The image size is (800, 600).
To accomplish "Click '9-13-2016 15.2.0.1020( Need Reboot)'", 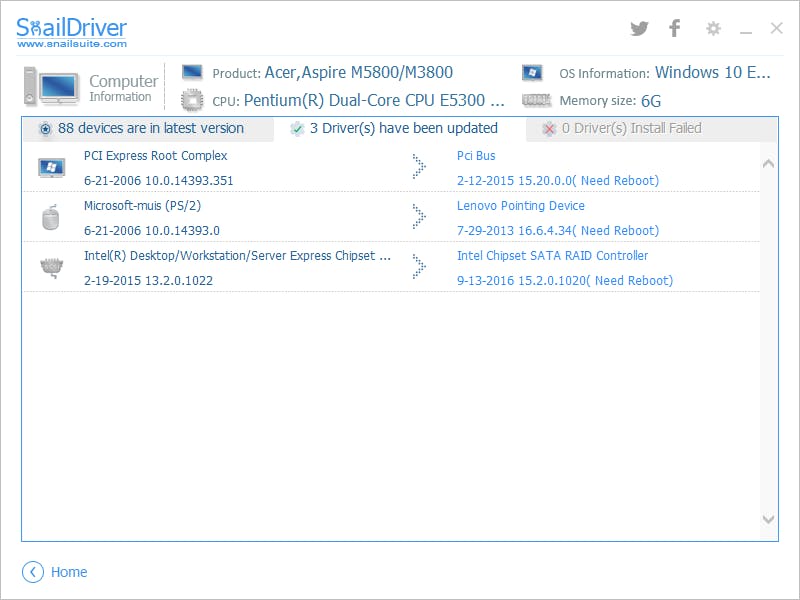I will point(565,281).
